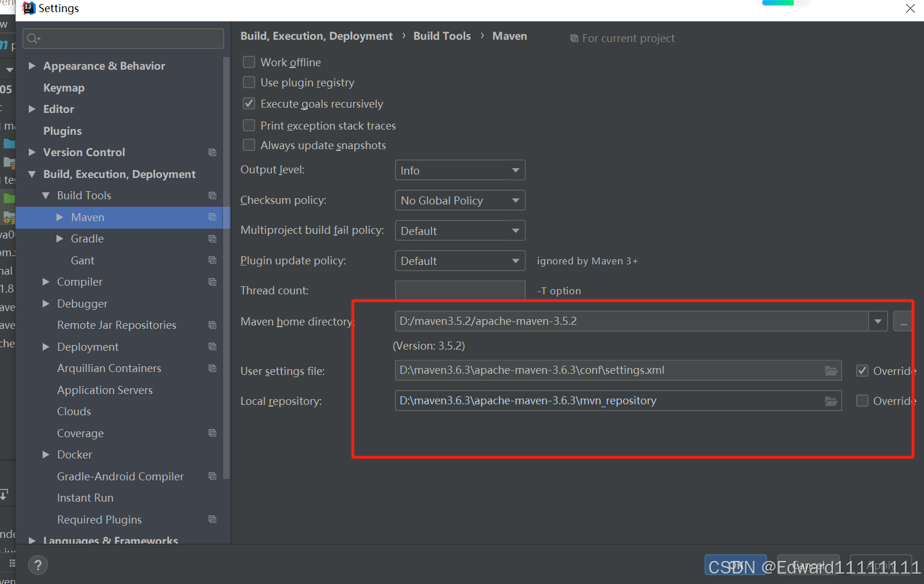Select Keymap in settings tree
The width and height of the screenshot is (924, 584).
64,88
